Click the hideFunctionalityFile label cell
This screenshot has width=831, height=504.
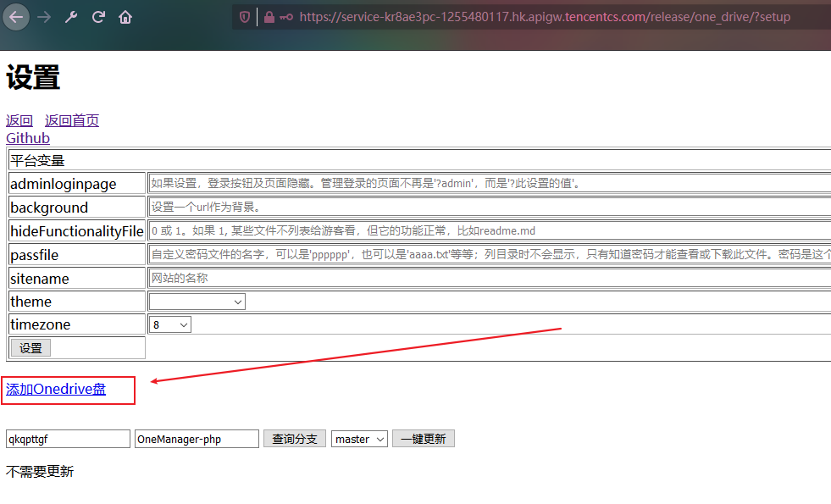pyautogui.click(x=77, y=230)
